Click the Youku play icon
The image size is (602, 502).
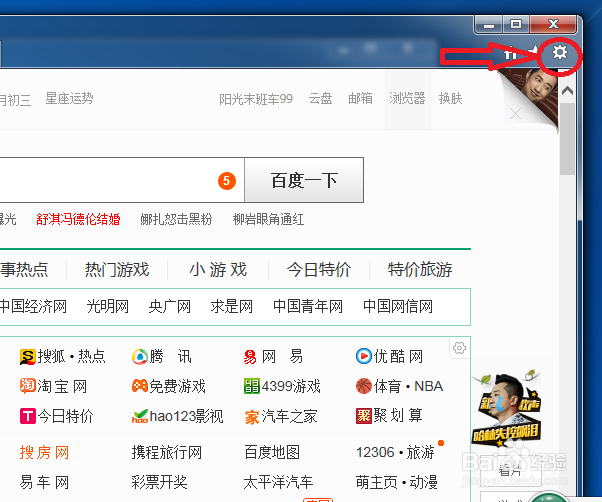pyautogui.click(x=364, y=356)
